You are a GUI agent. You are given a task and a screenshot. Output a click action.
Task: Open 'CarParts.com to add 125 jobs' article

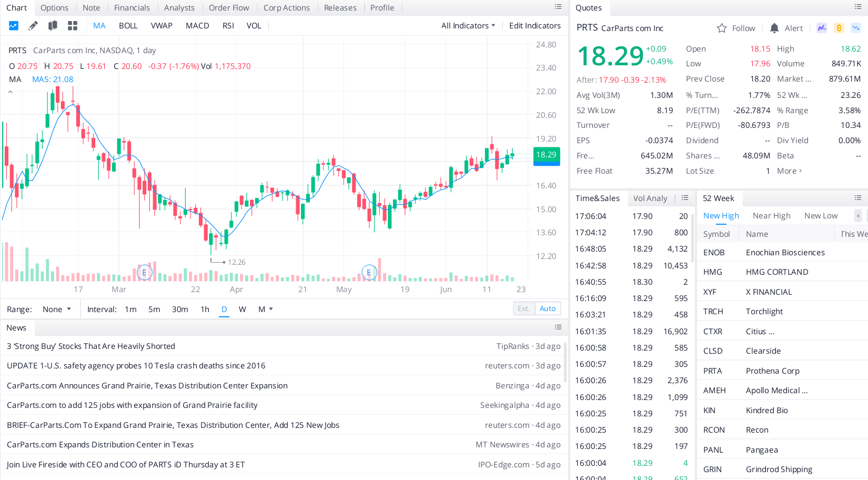point(132,405)
